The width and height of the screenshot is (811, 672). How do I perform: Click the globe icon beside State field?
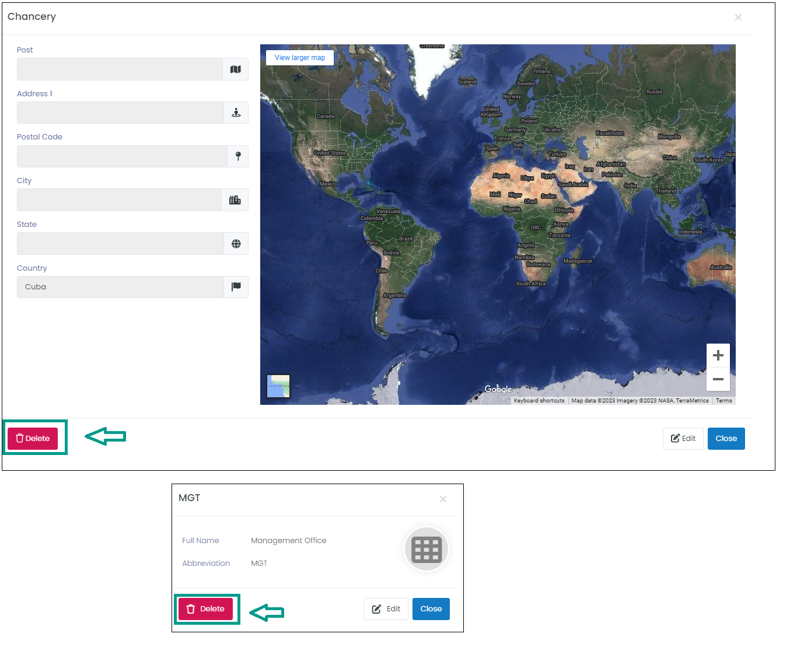(x=236, y=244)
